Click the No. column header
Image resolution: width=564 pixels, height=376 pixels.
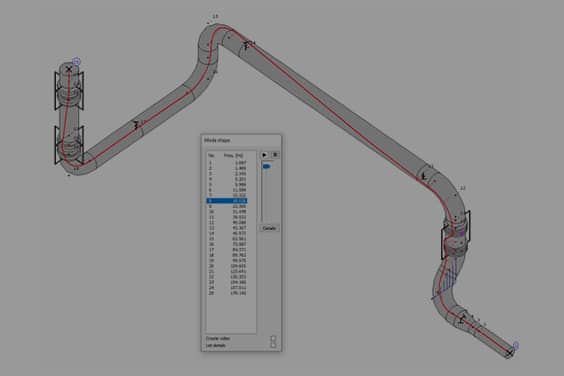211,155
